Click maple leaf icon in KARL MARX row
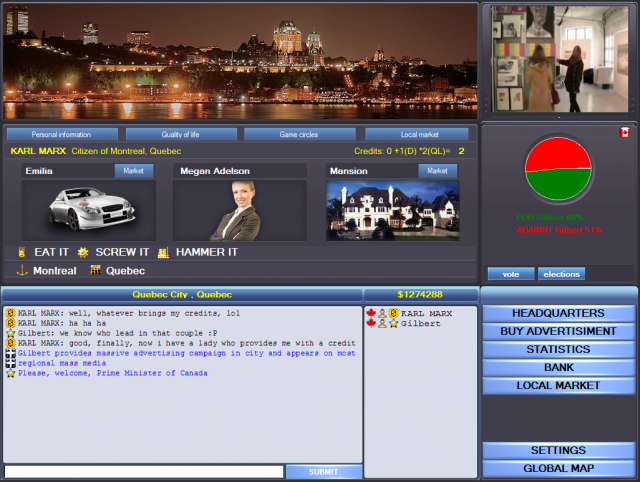 371,313
